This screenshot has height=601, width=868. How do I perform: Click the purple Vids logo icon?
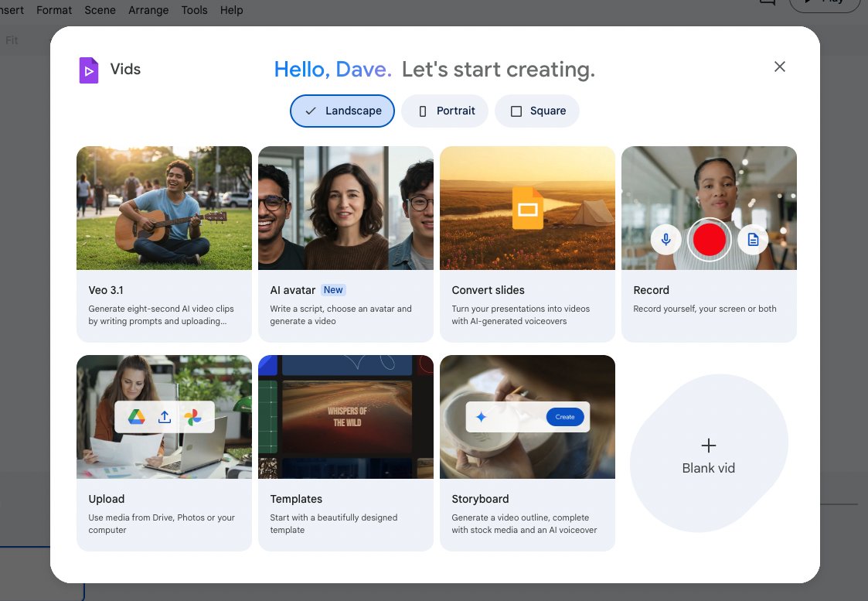[89, 70]
